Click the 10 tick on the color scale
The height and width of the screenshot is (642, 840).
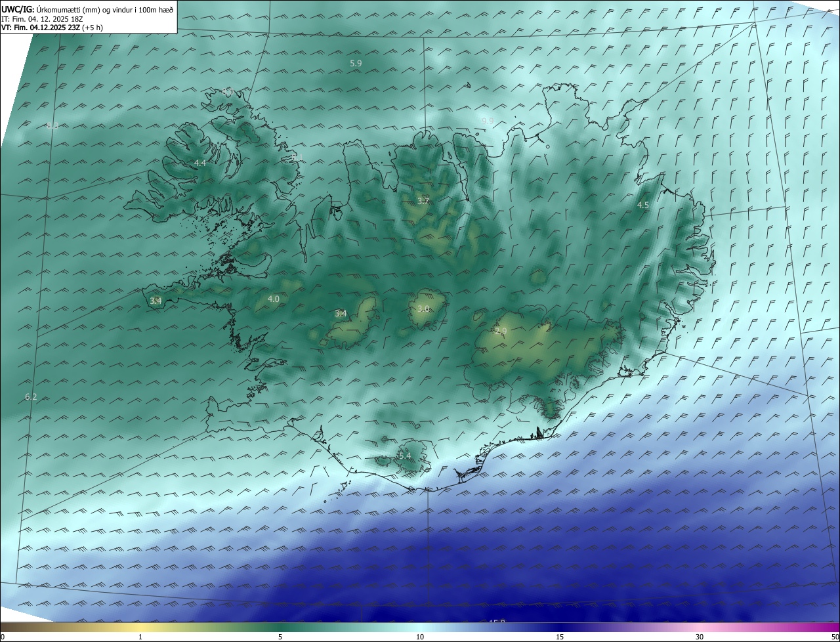420,637
